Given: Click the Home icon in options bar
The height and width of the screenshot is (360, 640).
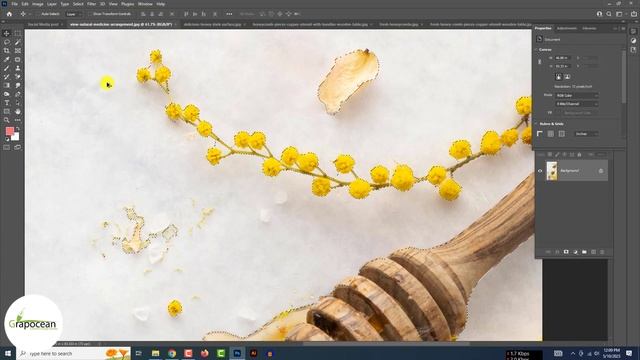Looking at the screenshot, I should (9, 14).
